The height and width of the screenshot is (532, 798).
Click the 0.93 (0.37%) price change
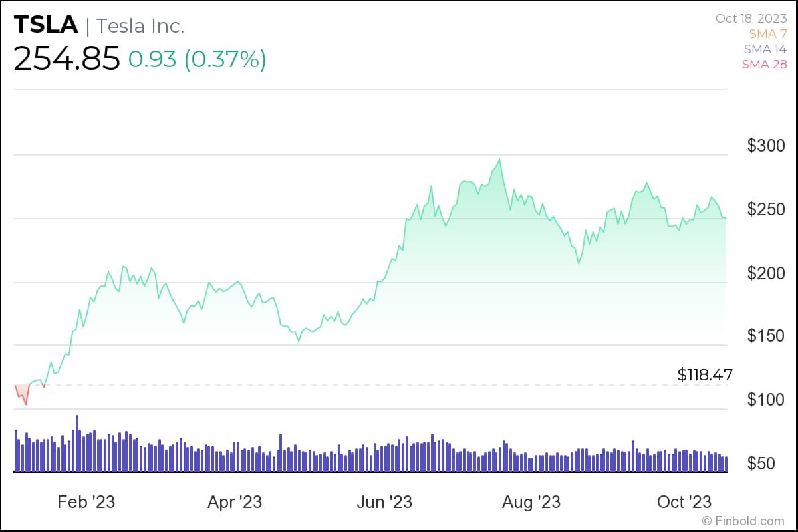[x=197, y=59]
